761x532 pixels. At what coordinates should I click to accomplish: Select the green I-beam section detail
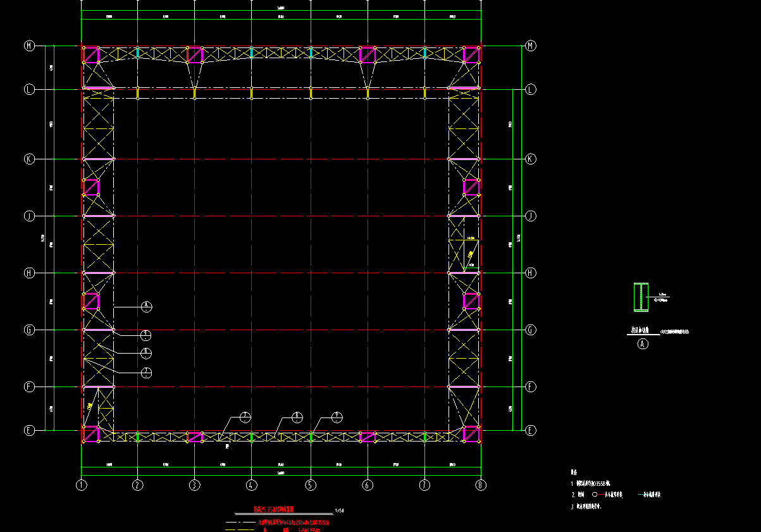(x=641, y=297)
